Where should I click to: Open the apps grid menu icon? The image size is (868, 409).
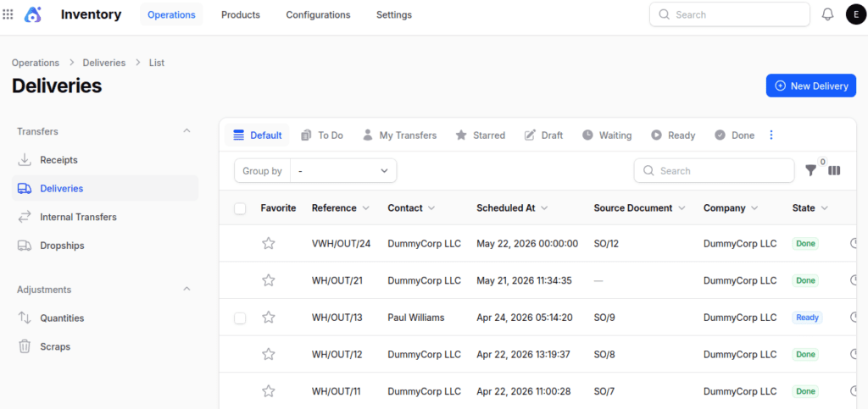tap(8, 14)
